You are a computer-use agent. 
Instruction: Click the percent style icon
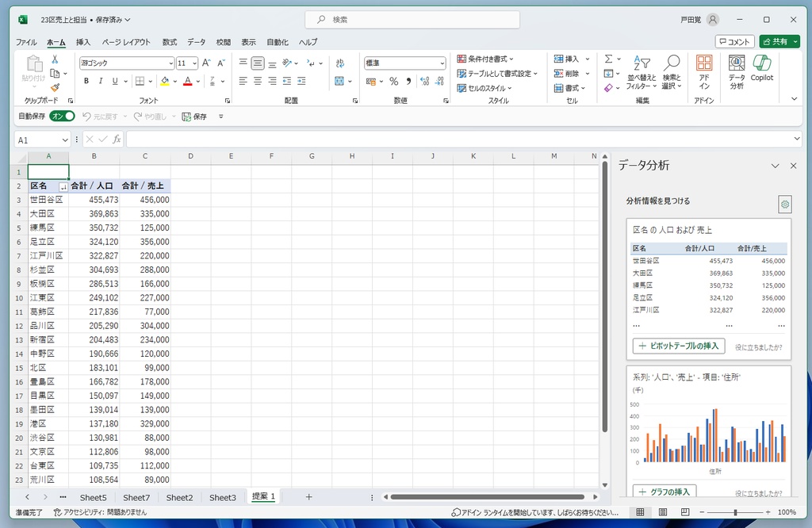[x=394, y=82]
